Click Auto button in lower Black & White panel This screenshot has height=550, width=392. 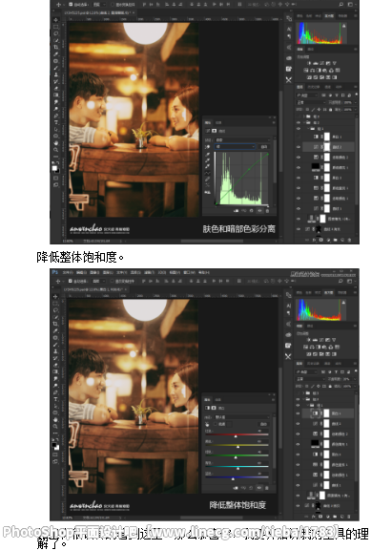pyautogui.click(x=263, y=424)
